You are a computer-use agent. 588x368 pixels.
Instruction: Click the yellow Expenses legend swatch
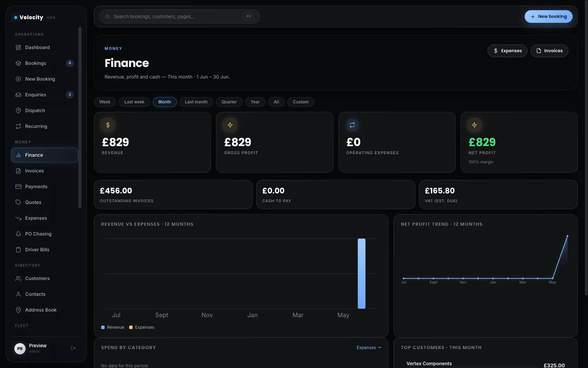(x=131, y=327)
